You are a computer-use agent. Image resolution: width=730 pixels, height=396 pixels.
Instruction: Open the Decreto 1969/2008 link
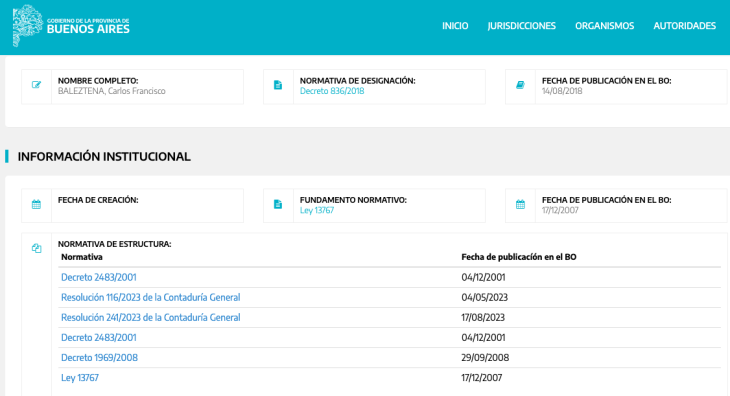[x=99, y=357]
